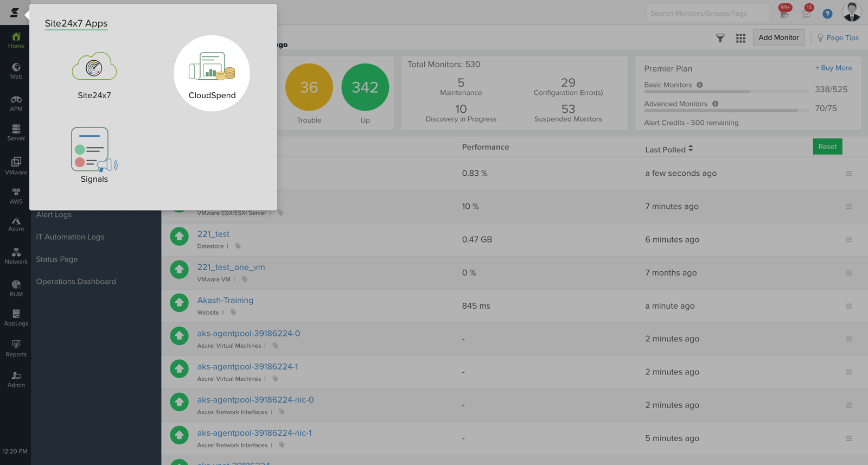868x465 pixels.
Task: Click the Site24x7 logo in top-left corner
Action: (15, 12)
